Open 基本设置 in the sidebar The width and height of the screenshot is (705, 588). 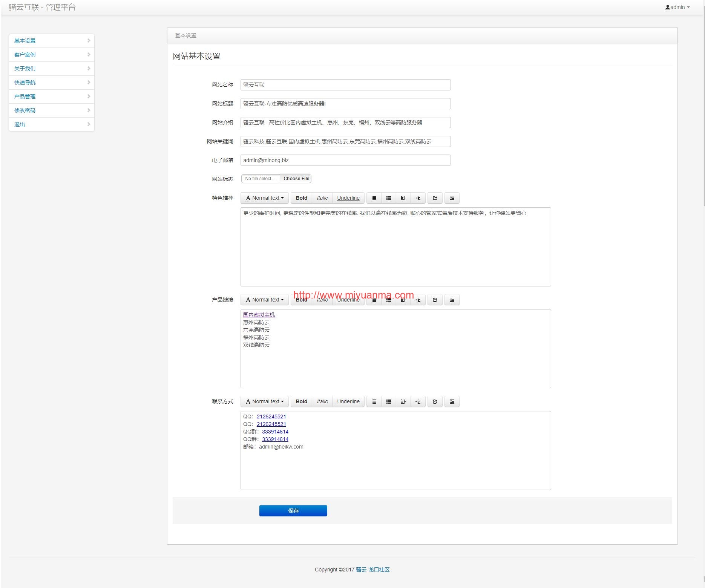pos(52,41)
